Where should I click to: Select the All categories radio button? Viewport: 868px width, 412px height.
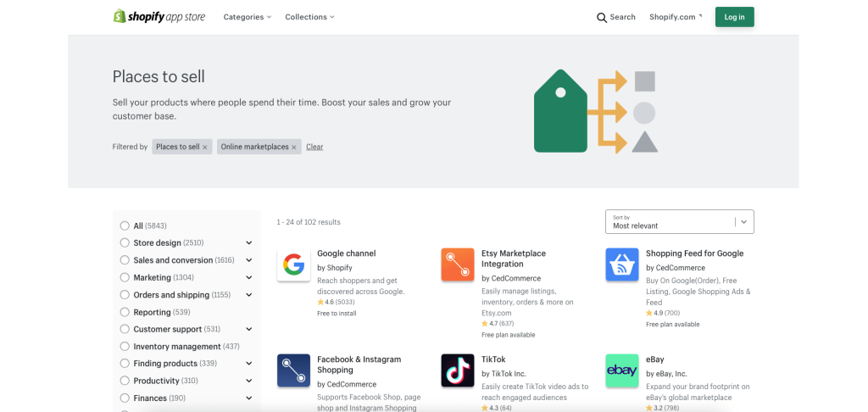coord(125,225)
